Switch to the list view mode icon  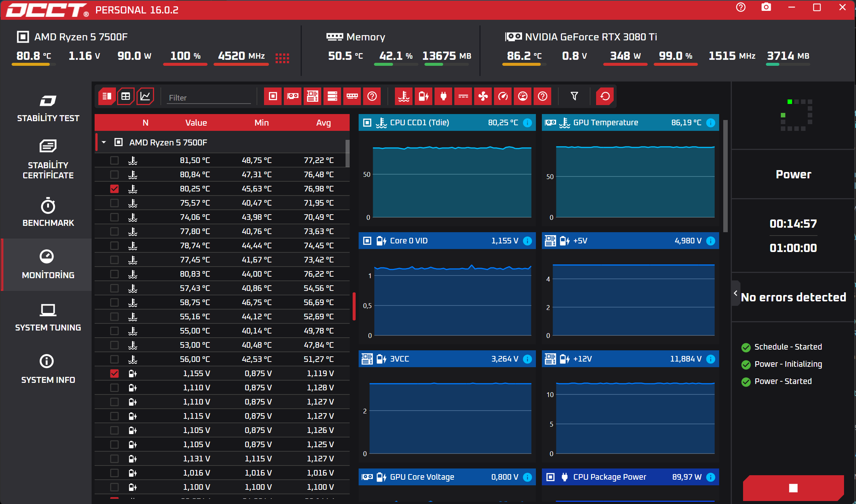point(107,96)
